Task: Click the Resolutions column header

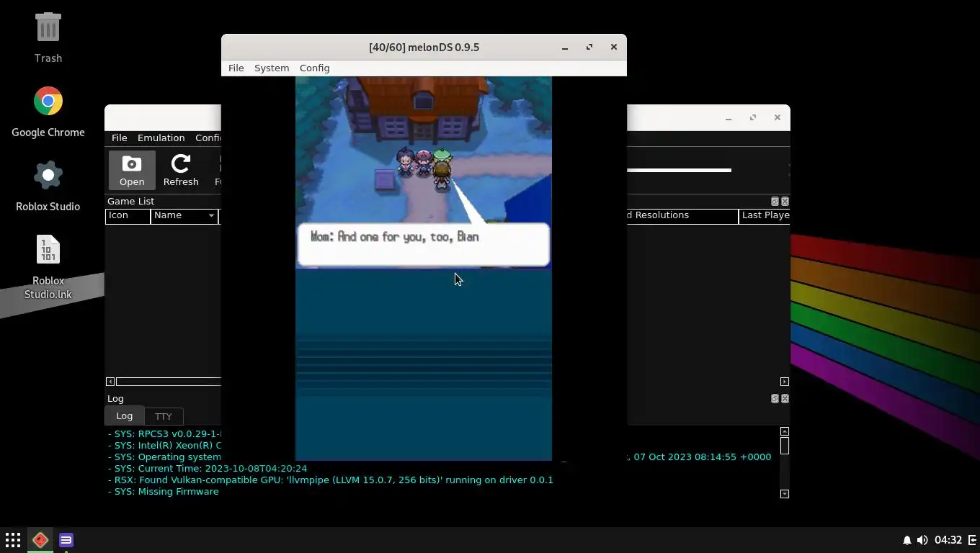Action: tap(682, 215)
